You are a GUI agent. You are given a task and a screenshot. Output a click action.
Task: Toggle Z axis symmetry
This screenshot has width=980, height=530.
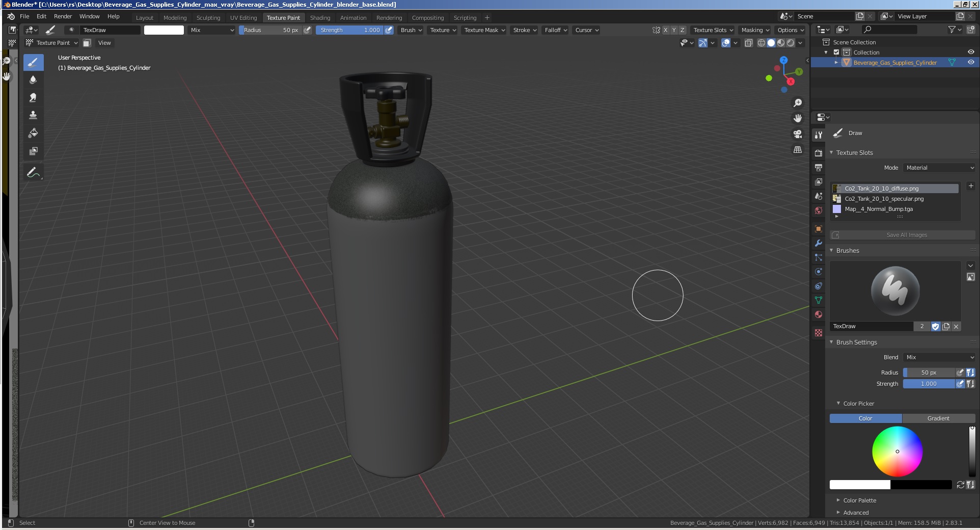pos(683,30)
